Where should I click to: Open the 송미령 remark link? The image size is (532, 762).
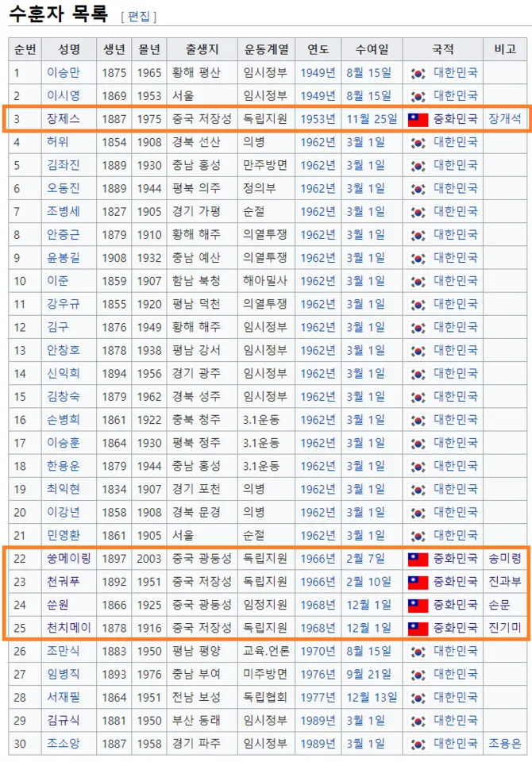click(505, 559)
